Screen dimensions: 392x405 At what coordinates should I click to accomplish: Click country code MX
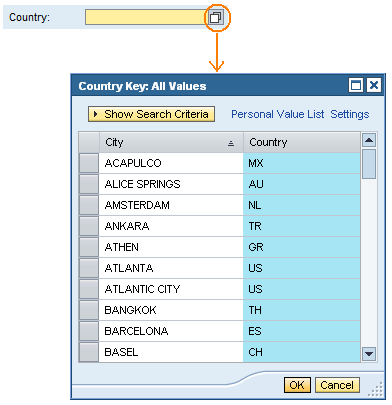coord(302,163)
